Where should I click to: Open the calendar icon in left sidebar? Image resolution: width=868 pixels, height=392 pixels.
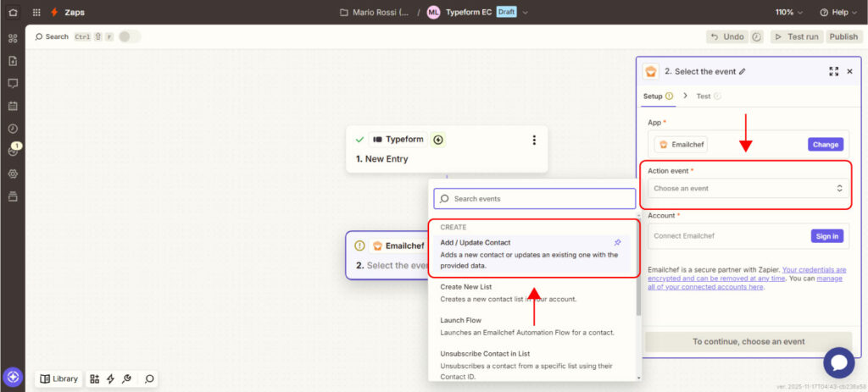tap(13, 106)
